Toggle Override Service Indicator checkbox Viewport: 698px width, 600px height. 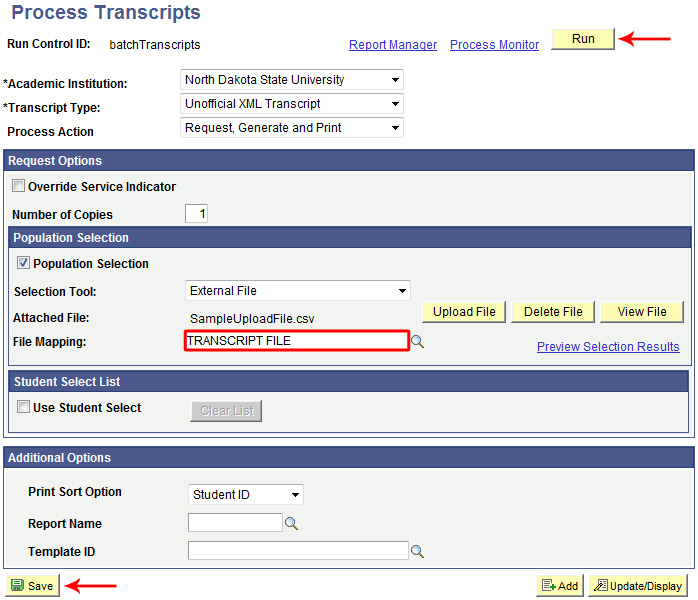(18, 186)
